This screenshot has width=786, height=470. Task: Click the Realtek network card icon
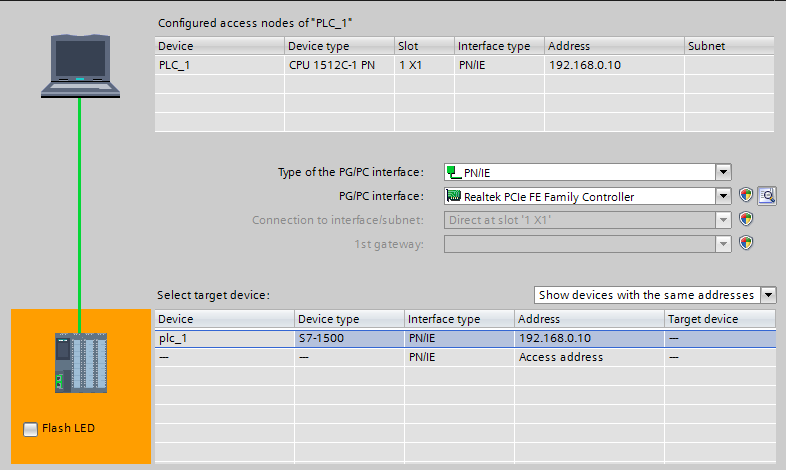[x=454, y=196]
